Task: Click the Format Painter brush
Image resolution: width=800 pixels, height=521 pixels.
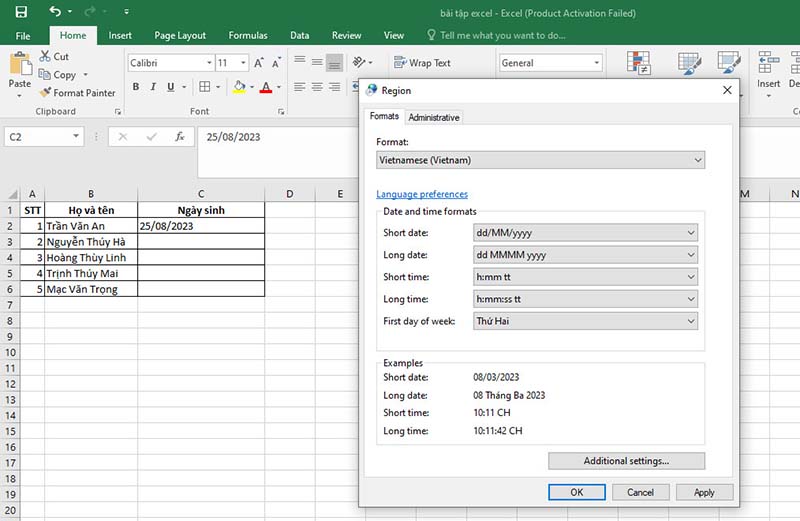Action: (x=45, y=92)
